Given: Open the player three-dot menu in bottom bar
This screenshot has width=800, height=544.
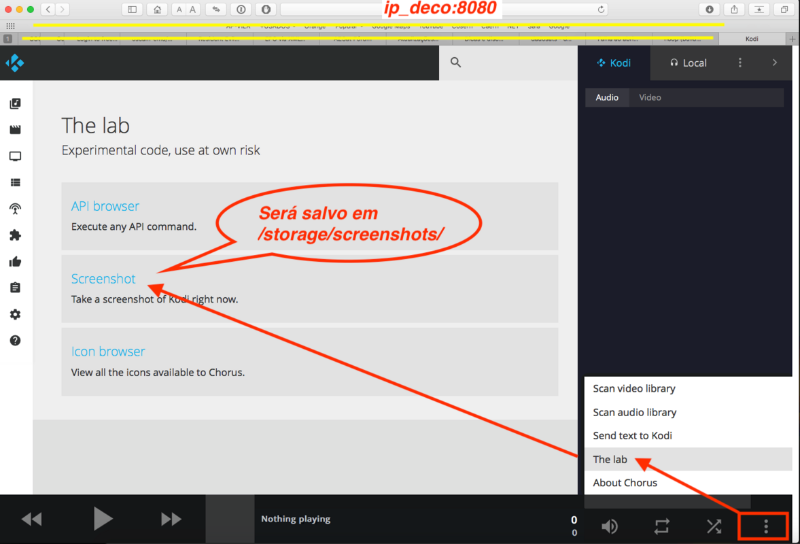Looking at the screenshot, I should [x=765, y=525].
